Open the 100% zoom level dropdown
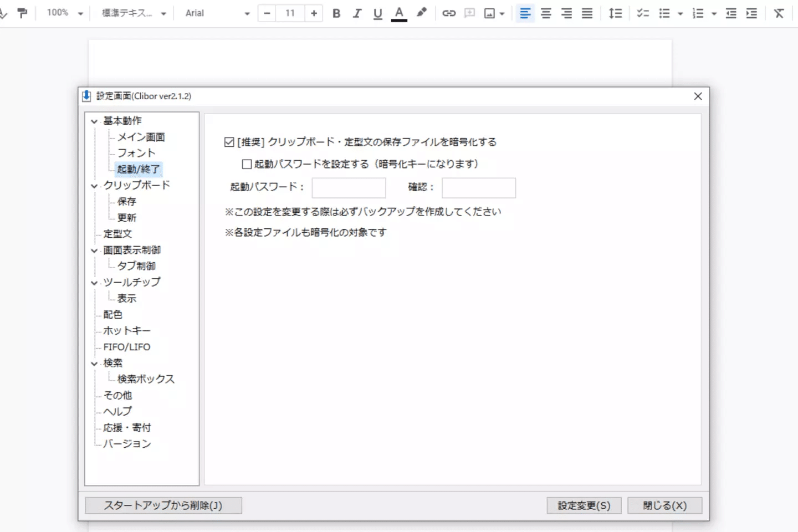Viewport: 798px width, 532px height. [65, 13]
